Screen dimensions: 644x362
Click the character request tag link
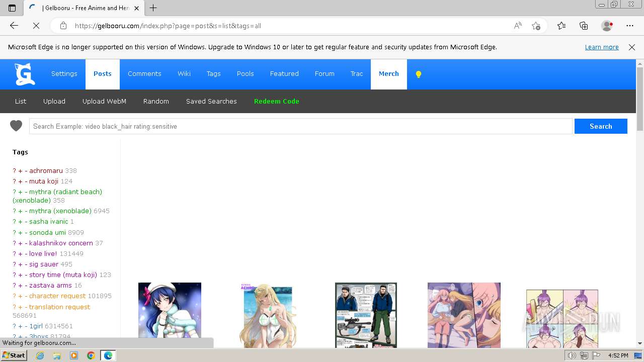[57, 296]
